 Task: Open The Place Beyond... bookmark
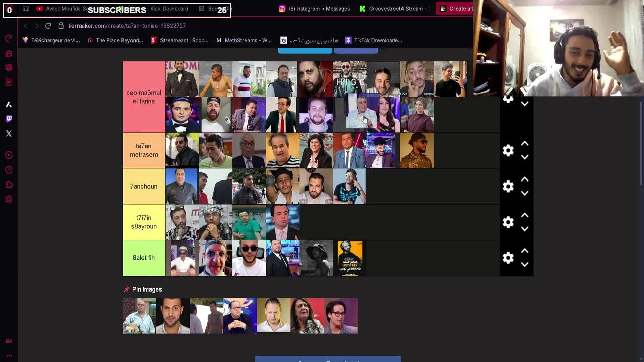click(x=115, y=40)
